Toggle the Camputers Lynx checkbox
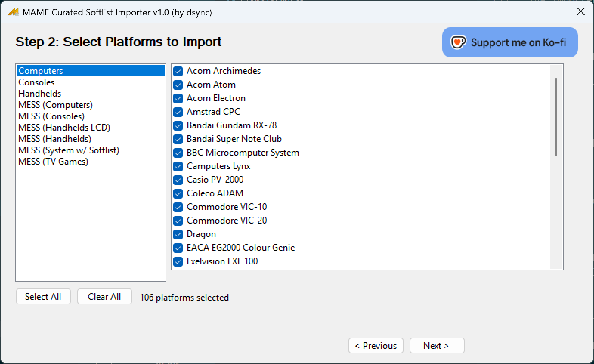Viewport: 594px width, 364px height. (178, 167)
